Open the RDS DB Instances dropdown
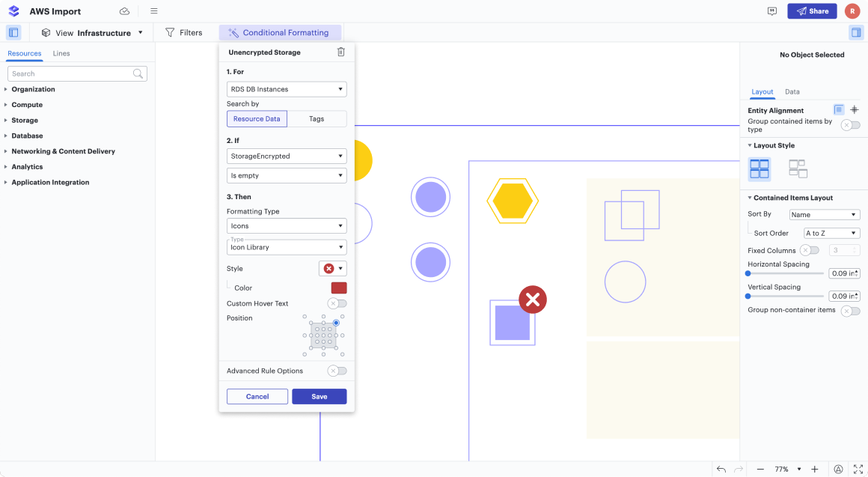The image size is (868, 477). (287, 89)
